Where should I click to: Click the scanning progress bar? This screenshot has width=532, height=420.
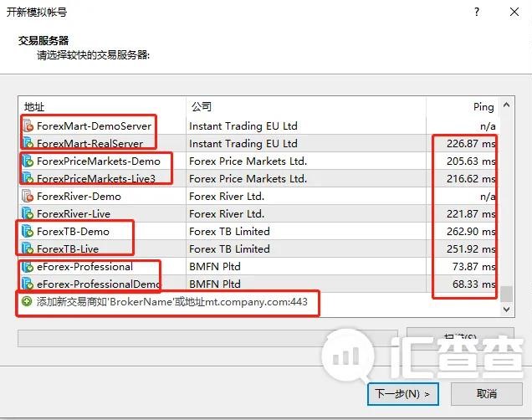(x=207, y=338)
